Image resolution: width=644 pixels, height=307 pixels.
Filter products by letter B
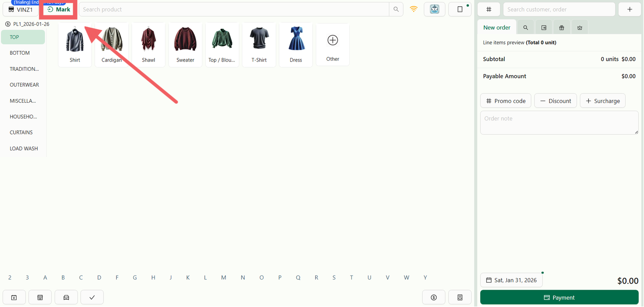63,278
